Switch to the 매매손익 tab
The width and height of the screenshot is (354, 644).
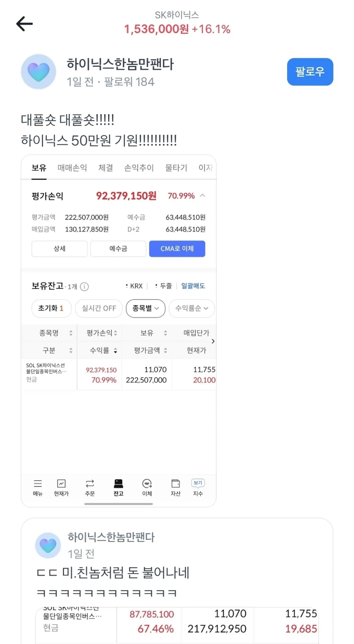(x=72, y=168)
